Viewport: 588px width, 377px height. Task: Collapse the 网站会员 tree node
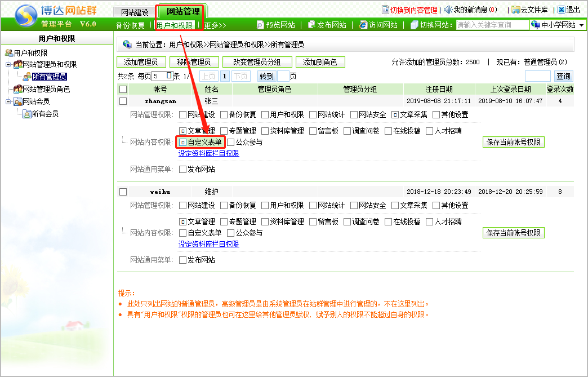8,101
